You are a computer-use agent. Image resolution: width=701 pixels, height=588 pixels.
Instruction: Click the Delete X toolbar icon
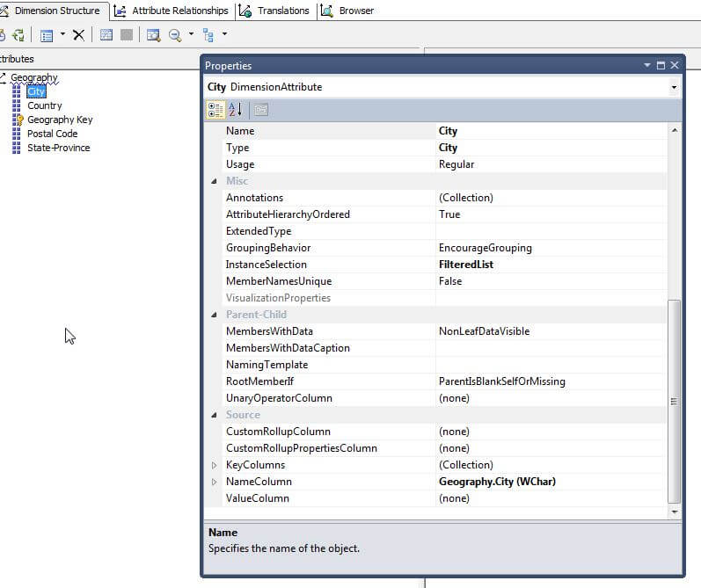point(78,35)
